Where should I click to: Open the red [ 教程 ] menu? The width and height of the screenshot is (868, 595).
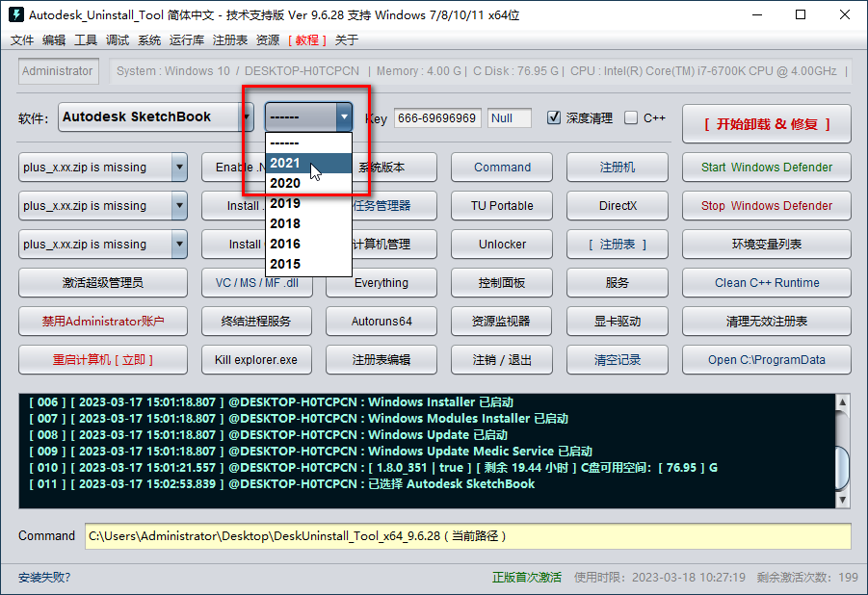307,40
